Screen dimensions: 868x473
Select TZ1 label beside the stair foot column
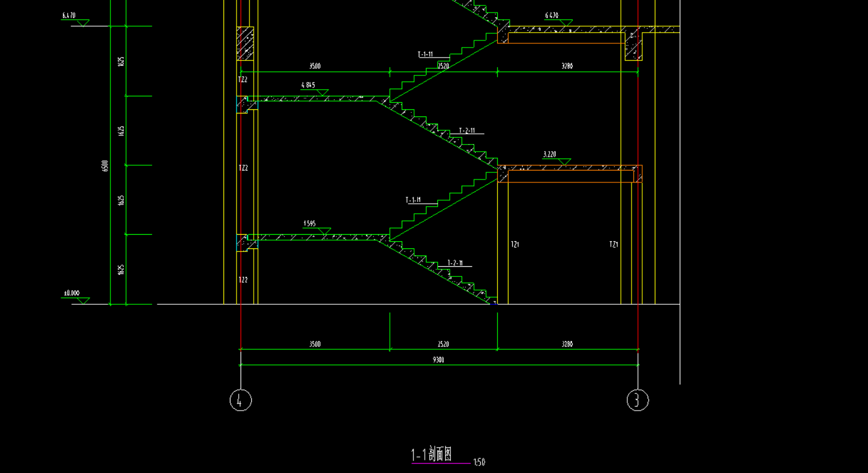(x=515, y=244)
